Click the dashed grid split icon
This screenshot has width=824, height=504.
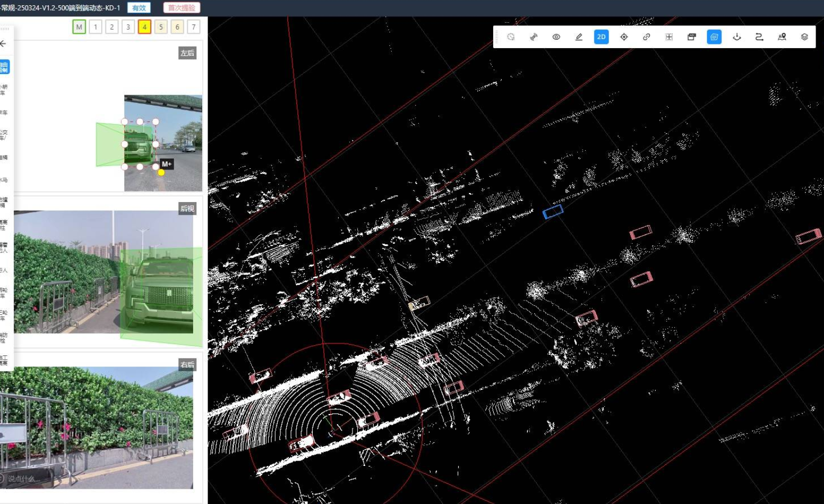669,37
